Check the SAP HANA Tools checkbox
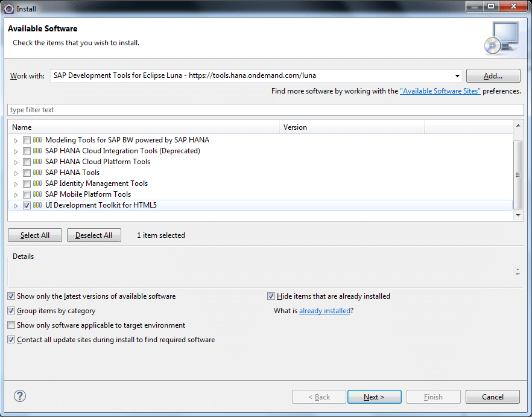Screen dimensions: 532x417 (x=27, y=173)
